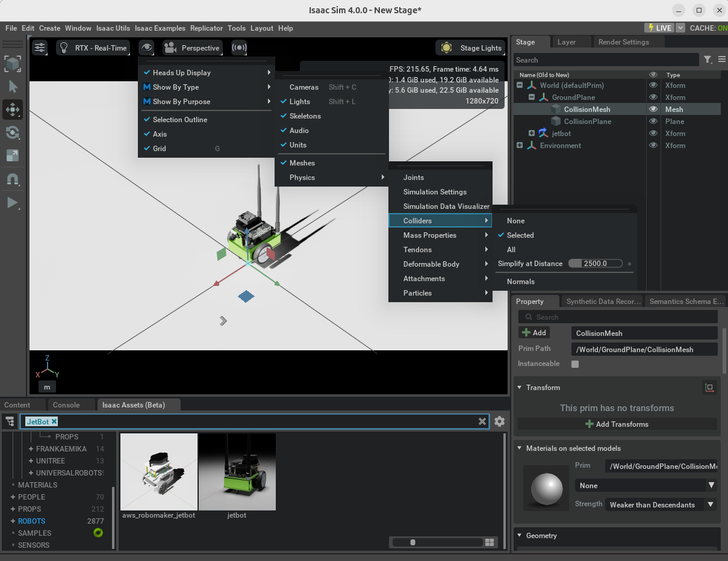Open Mass Properties submenu

click(440, 235)
